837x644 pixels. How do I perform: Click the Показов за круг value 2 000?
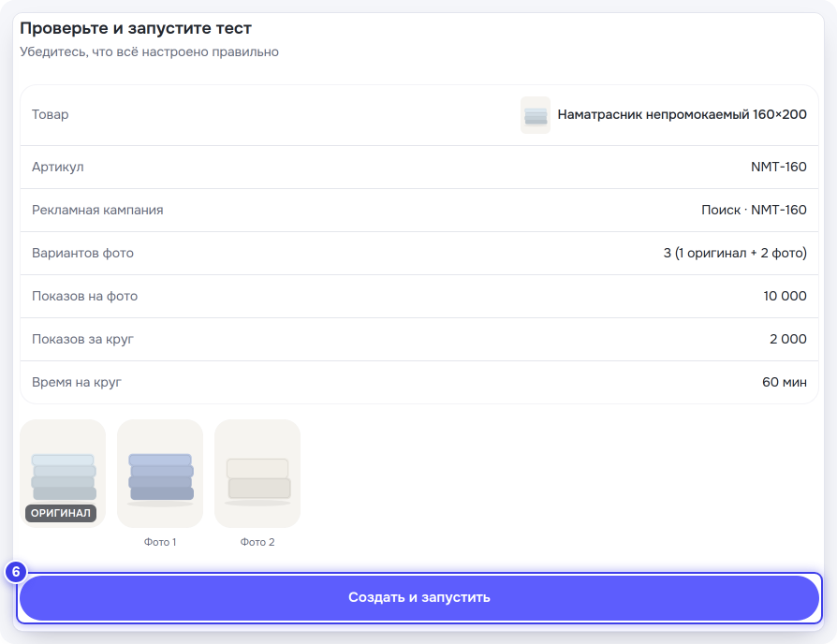tap(788, 340)
